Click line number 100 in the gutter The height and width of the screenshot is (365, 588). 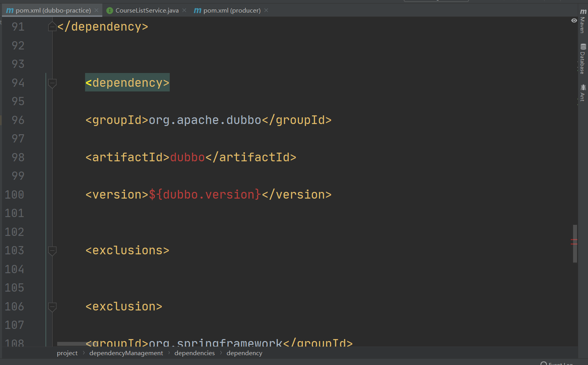(x=15, y=195)
